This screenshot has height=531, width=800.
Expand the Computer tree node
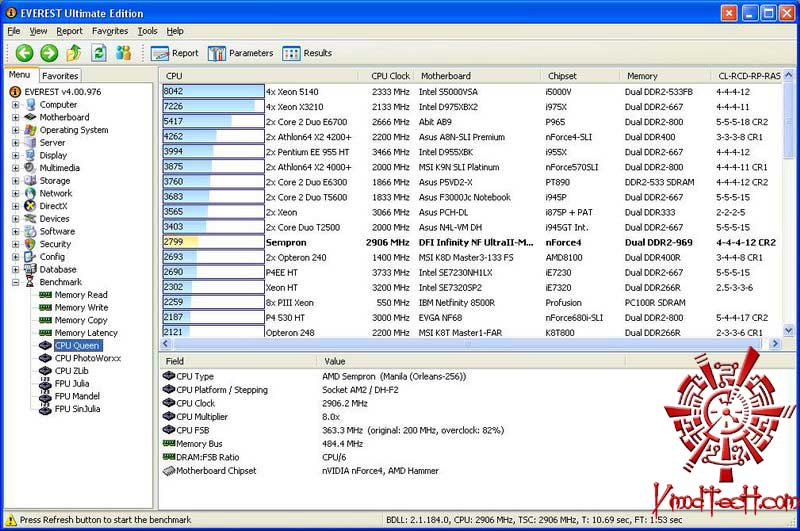15,105
